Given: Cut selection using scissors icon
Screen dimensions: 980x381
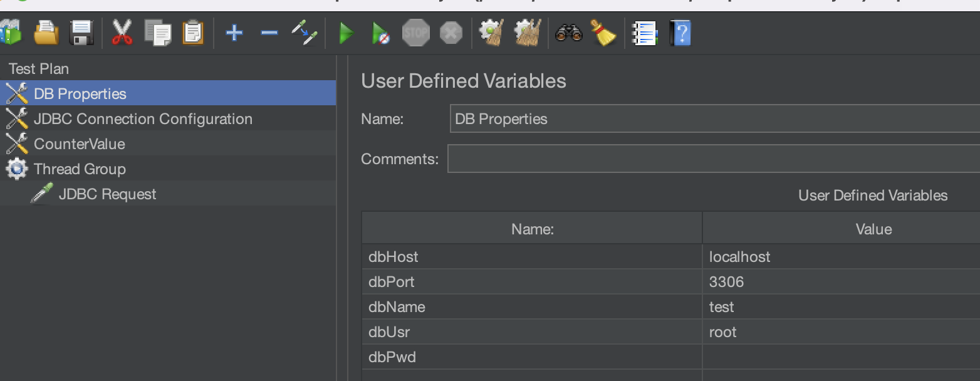Looking at the screenshot, I should pos(122,33).
